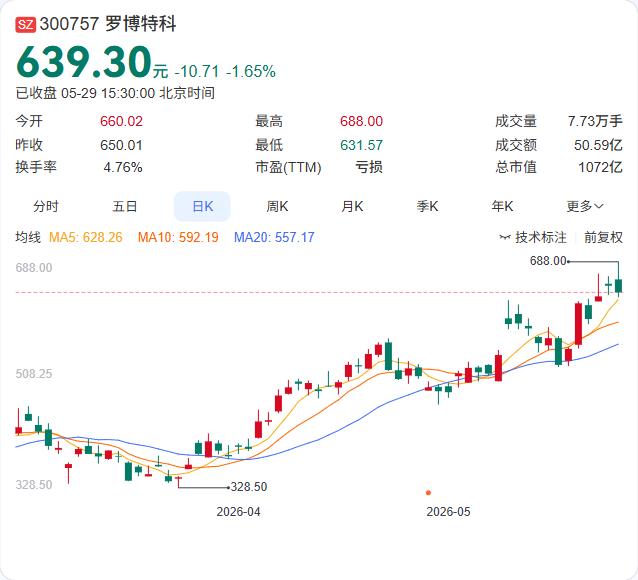Click the MA5: 628.26 indicator label
This screenshot has width=638, height=580.
pos(85,237)
